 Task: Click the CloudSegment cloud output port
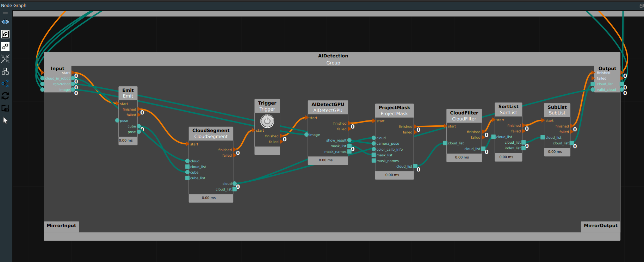pyautogui.click(x=235, y=183)
